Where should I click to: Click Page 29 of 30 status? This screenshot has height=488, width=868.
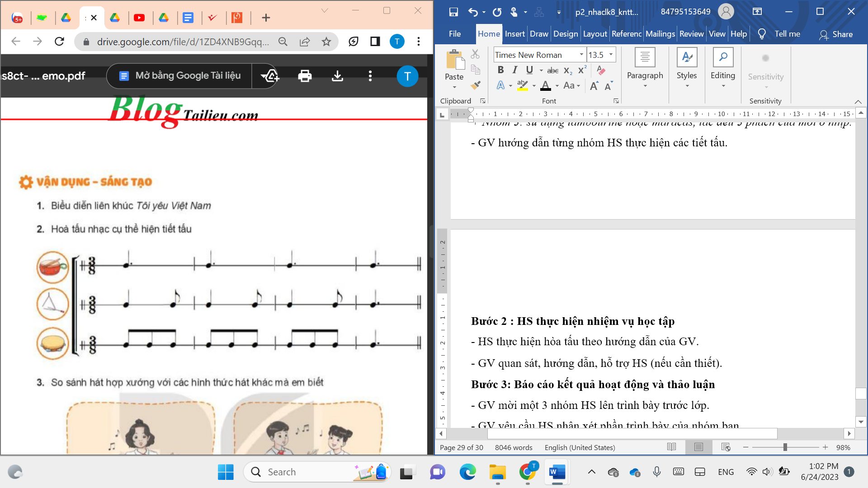pyautogui.click(x=461, y=447)
